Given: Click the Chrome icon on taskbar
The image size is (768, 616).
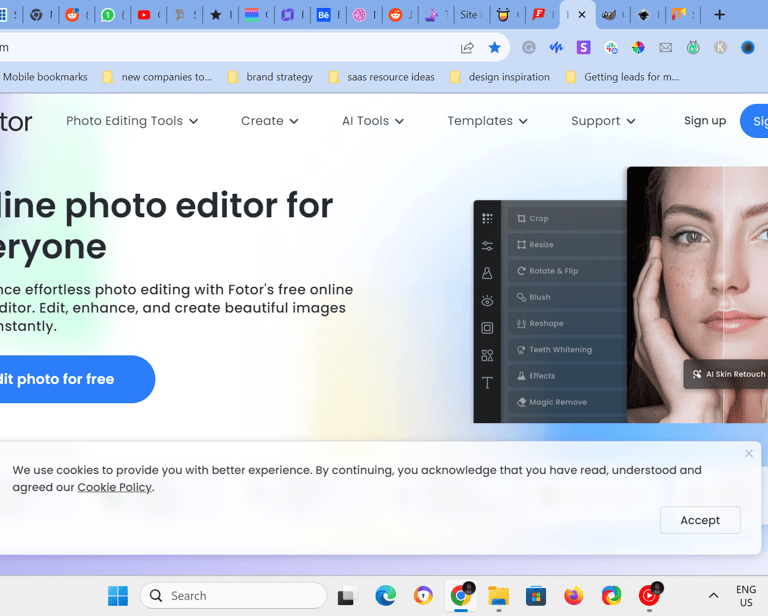Looking at the screenshot, I should click(x=461, y=596).
